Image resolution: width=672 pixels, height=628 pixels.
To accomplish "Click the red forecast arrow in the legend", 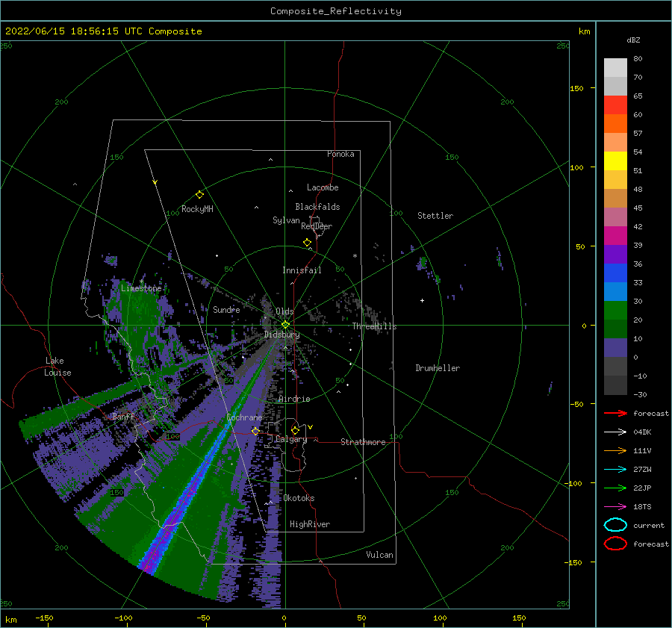I will pos(615,413).
